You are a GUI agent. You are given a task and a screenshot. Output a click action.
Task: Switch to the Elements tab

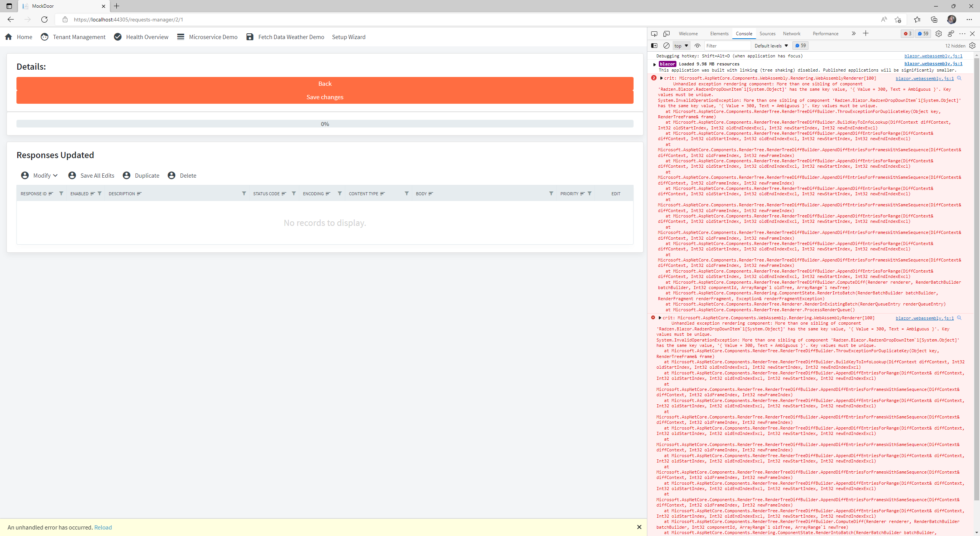pyautogui.click(x=719, y=34)
